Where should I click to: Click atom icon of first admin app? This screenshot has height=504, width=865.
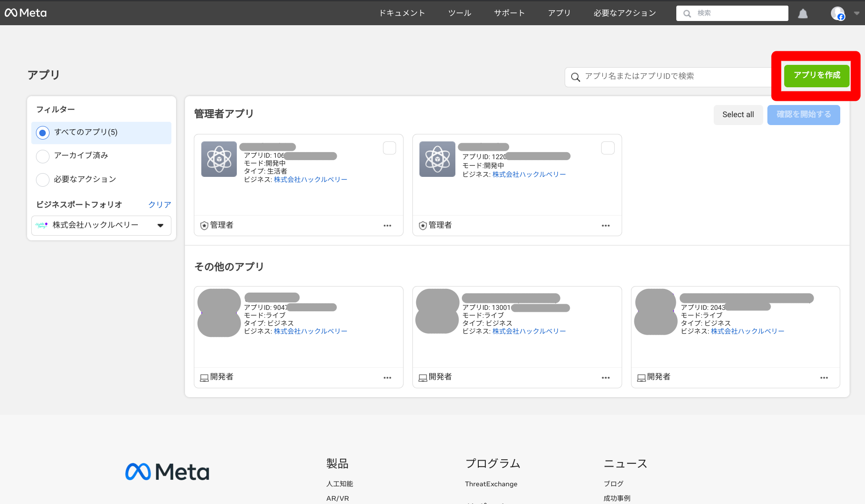coord(219,159)
